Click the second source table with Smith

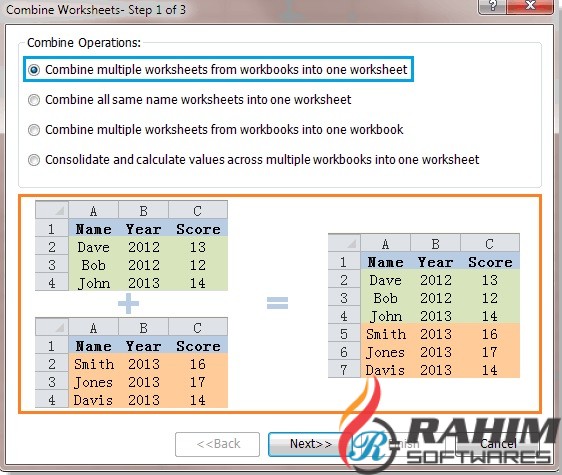pos(131,362)
